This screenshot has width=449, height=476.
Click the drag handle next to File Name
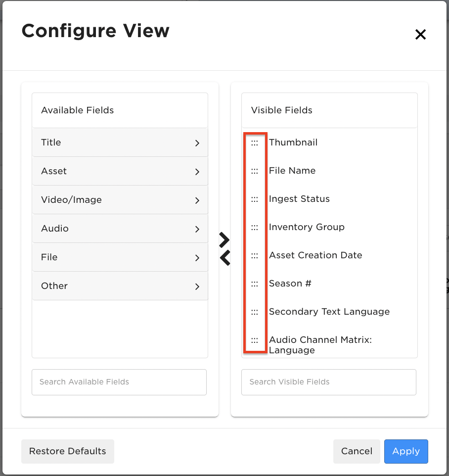pyautogui.click(x=255, y=171)
